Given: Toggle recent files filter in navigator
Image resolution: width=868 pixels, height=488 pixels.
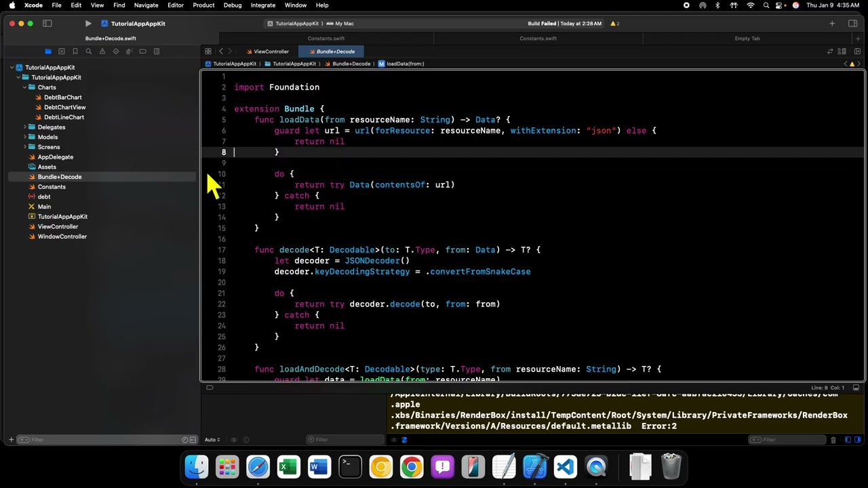Looking at the screenshot, I should coord(184,440).
